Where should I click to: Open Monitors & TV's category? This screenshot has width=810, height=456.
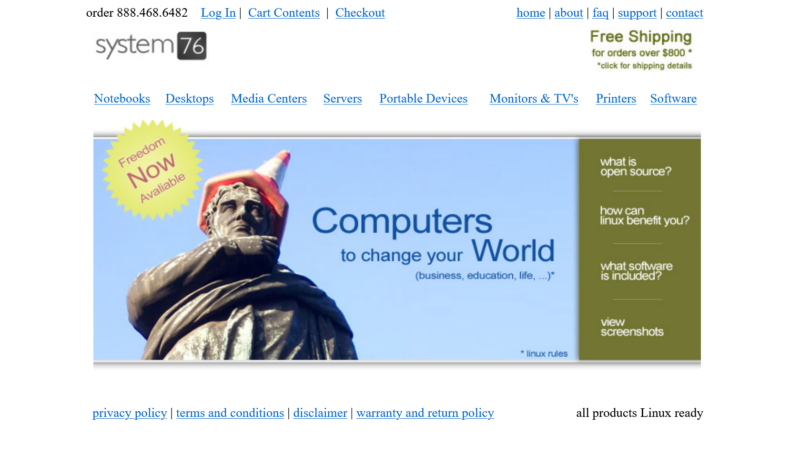tap(533, 99)
